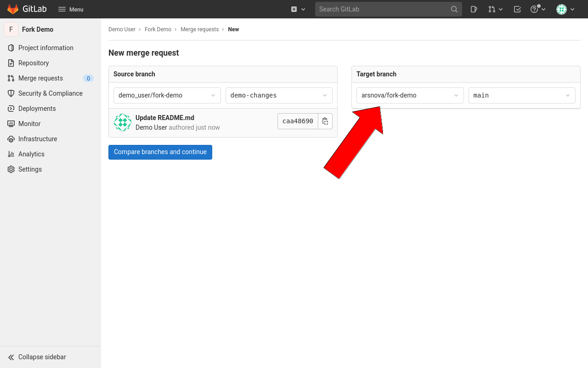Click Merge requests breadcrumb
The width and height of the screenshot is (588, 368).
(199, 29)
